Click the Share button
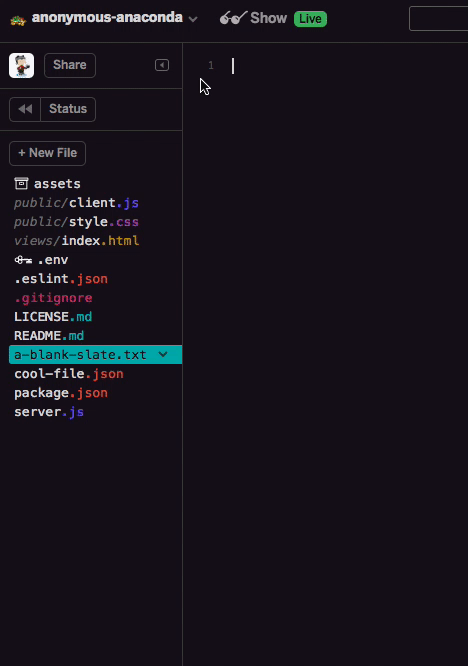 click(x=70, y=65)
